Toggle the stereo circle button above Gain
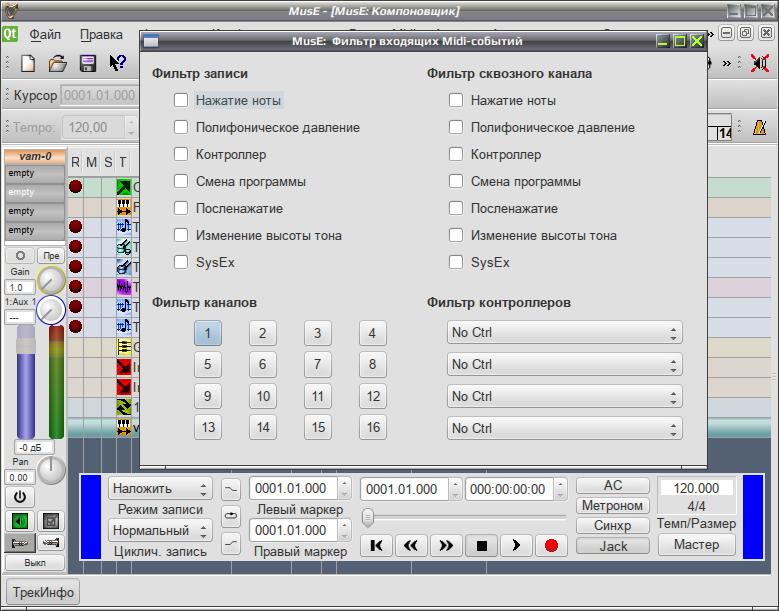This screenshot has height=611, width=779. [20, 256]
